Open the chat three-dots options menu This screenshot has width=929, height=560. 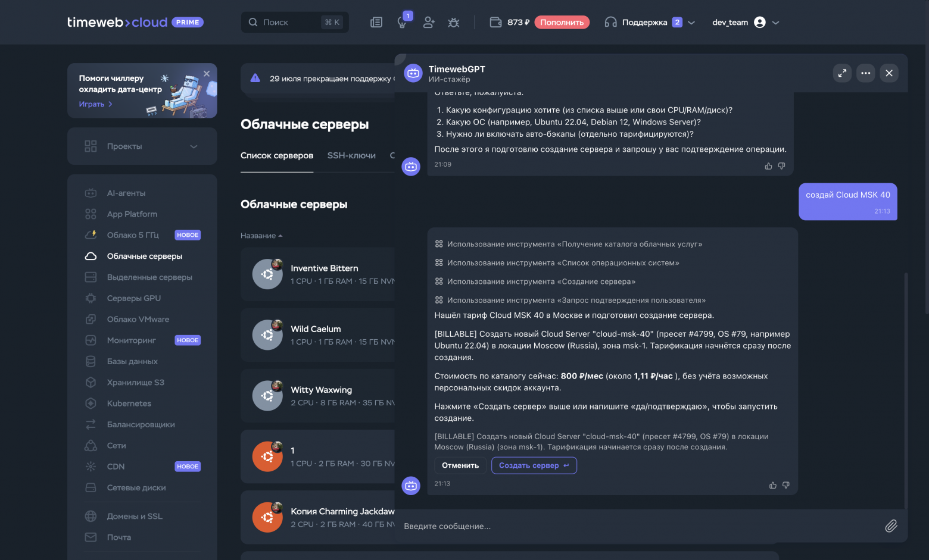[x=866, y=73]
